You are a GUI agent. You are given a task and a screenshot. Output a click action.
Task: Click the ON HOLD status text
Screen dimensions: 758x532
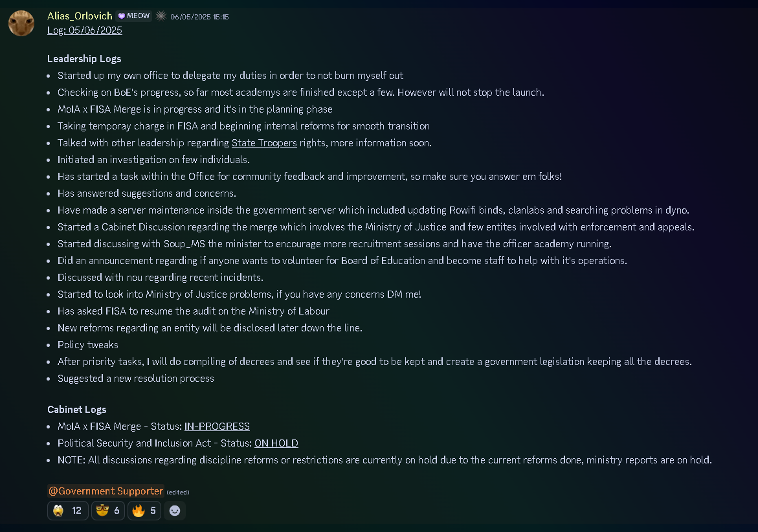276,443
